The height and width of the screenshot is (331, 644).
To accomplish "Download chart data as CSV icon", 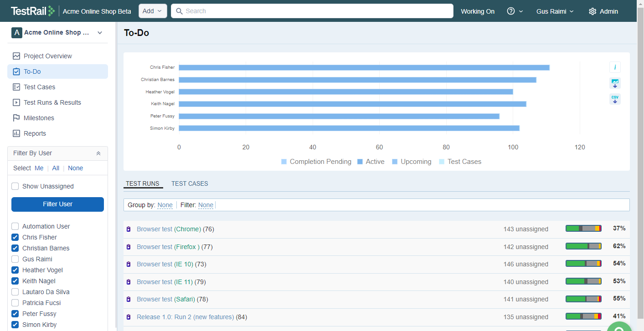I will coord(615,99).
